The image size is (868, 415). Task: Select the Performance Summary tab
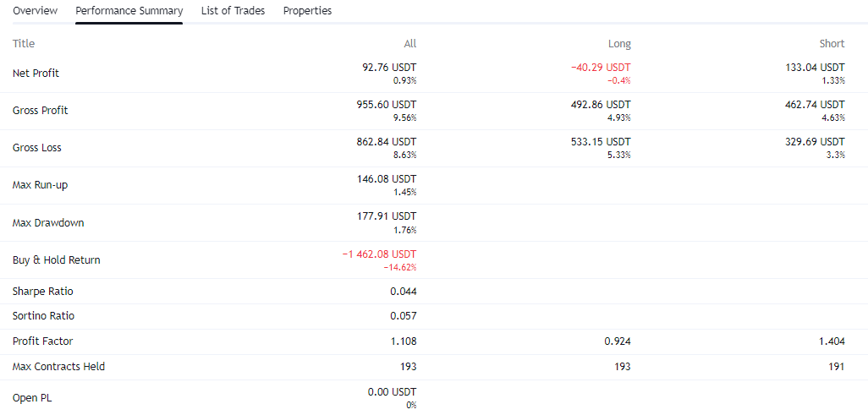(129, 11)
